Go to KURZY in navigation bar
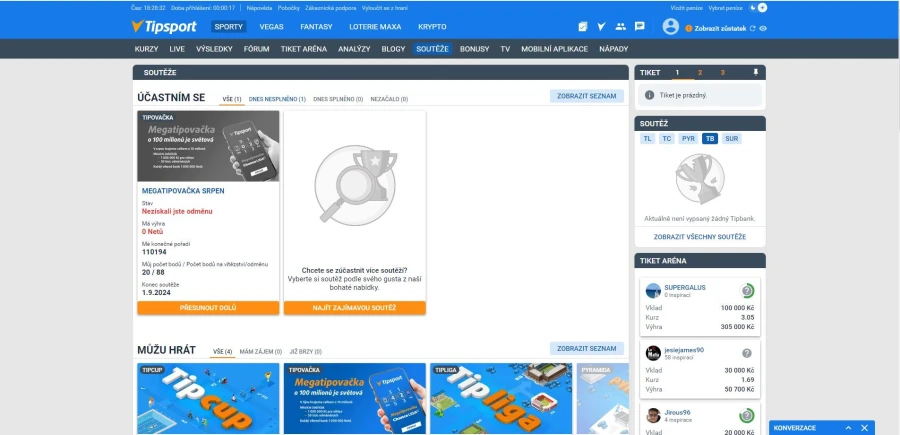The width and height of the screenshot is (900, 435). [146, 49]
